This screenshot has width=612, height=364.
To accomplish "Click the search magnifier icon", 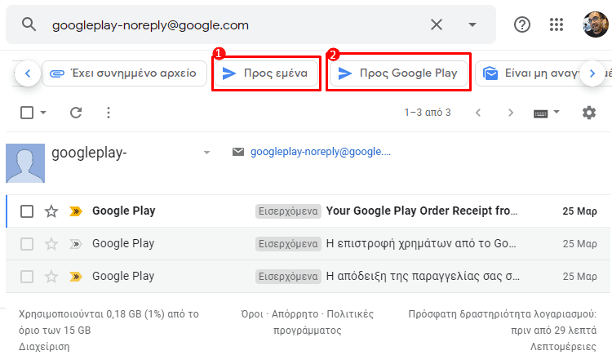I will tap(29, 24).
